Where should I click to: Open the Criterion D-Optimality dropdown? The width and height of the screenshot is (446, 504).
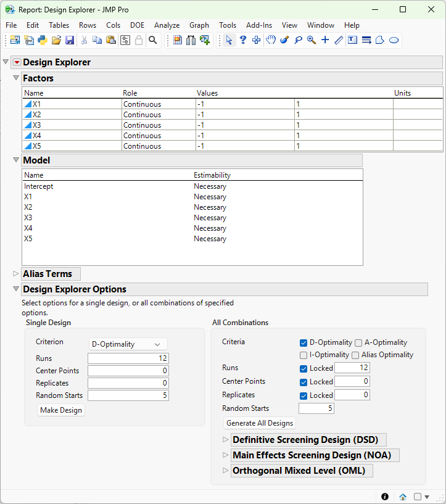[128, 344]
